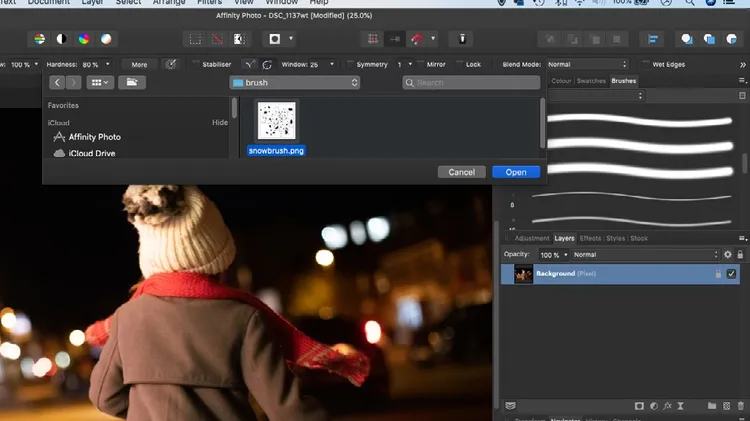
Task: Open layer cog settings in Layers panel
Action: click(728, 255)
